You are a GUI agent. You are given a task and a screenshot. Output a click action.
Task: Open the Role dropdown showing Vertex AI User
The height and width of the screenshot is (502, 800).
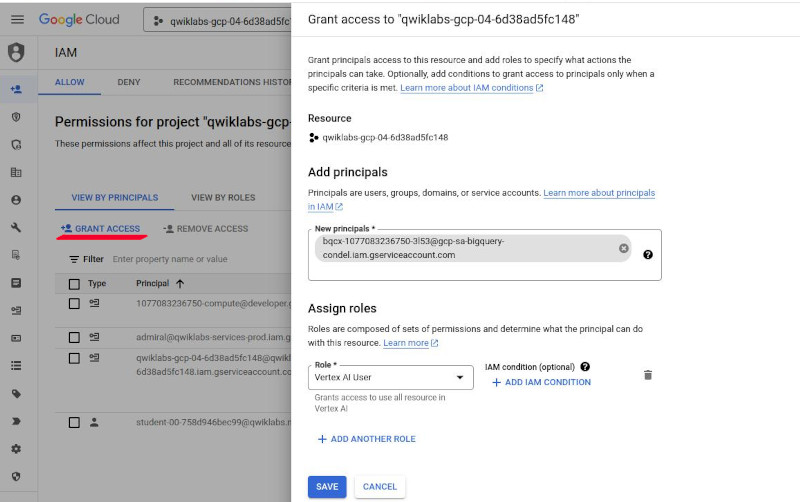tap(391, 378)
